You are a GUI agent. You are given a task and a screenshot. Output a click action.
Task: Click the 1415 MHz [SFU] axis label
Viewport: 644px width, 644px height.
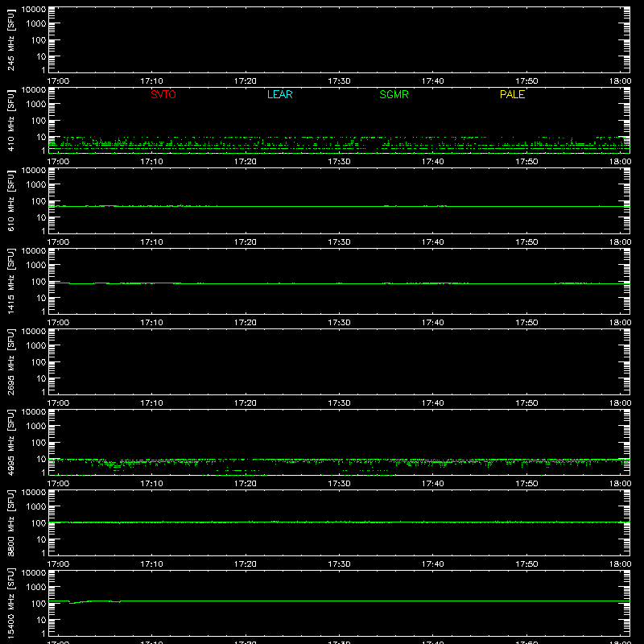click(x=11, y=281)
